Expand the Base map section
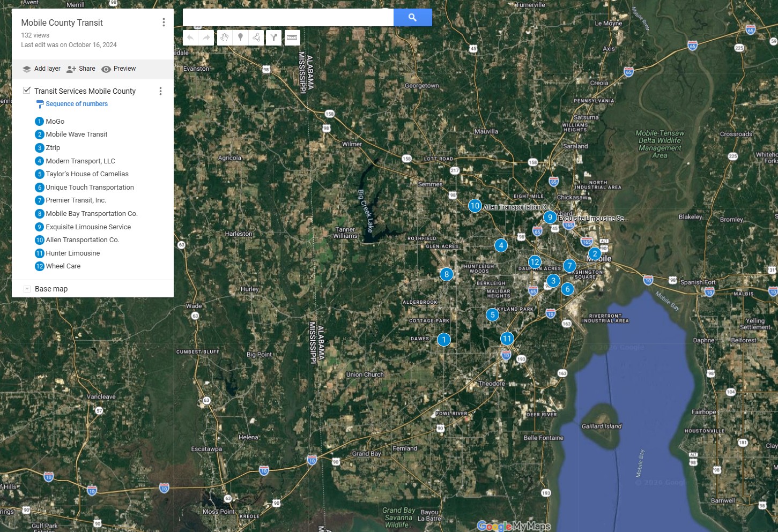Screen dimensions: 778x532 [x=27, y=289]
